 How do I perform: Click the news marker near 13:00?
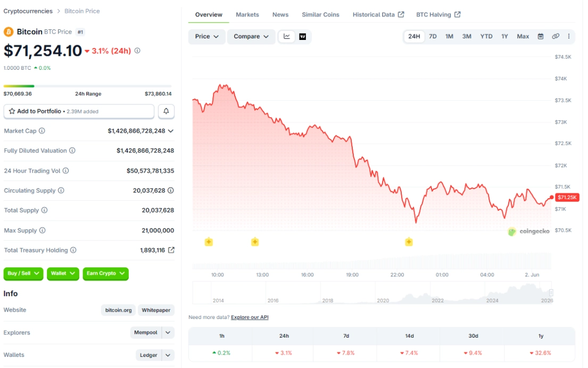(255, 242)
